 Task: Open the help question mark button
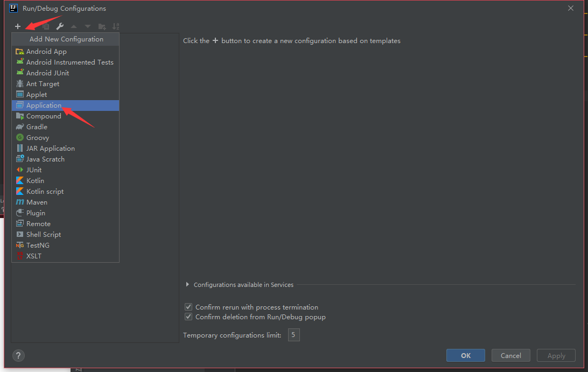coord(18,355)
